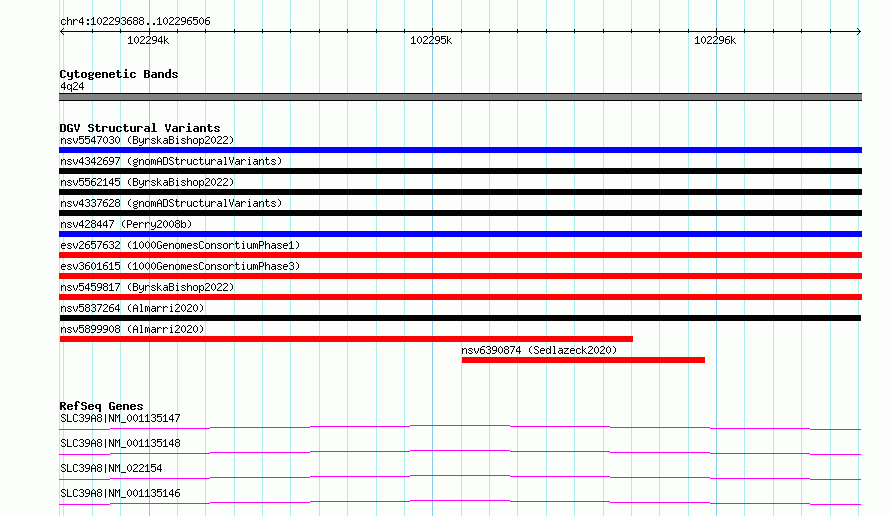Screen dimensions: 890x516
Task: Click the black nsv5562145 variant bar
Action: (x=460, y=192)
